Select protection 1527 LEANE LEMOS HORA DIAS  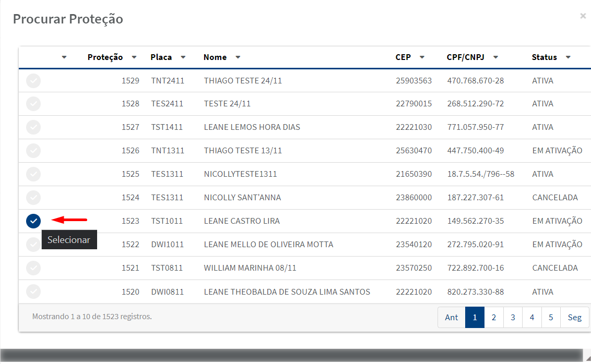click(33, 127)
